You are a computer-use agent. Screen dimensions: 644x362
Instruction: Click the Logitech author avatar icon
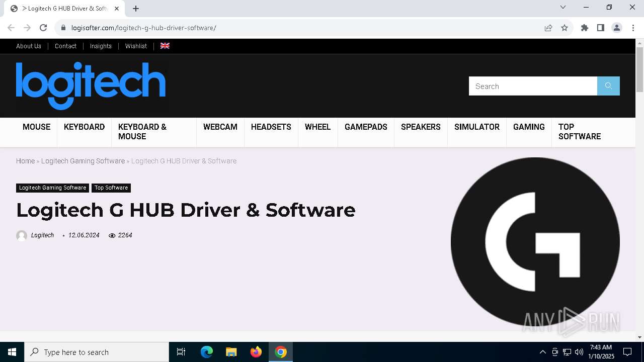pyautogui.click(x=22, y=235)
